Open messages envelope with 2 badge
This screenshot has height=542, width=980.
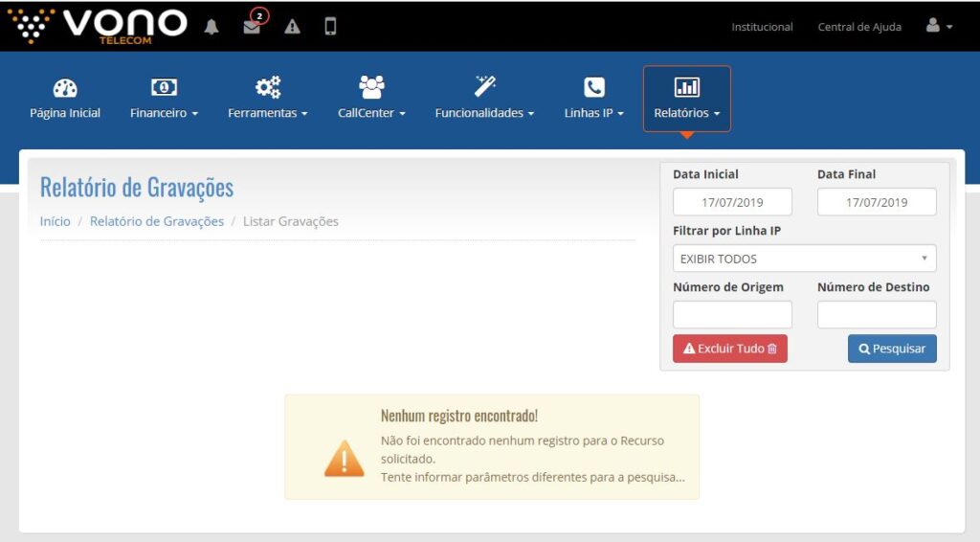[252, 27]
